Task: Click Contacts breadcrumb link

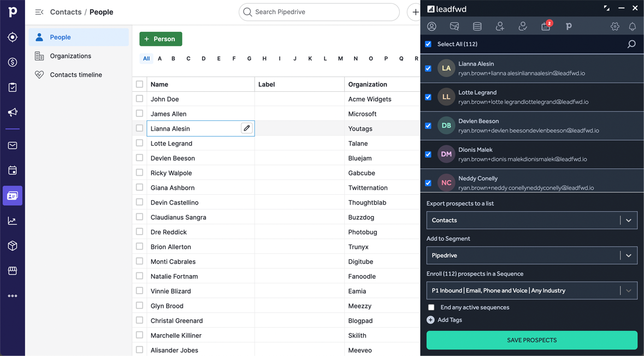Action: 66,12
